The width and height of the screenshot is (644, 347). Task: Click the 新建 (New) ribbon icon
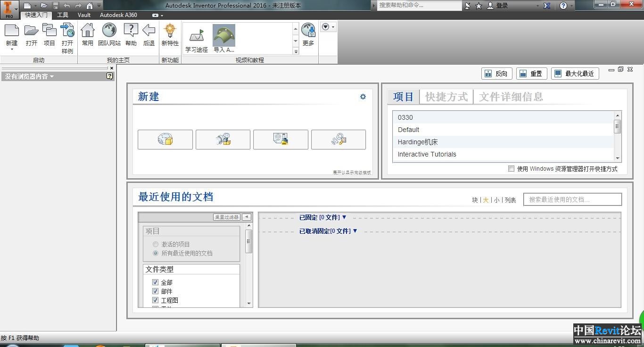click(x=12, y=31)
